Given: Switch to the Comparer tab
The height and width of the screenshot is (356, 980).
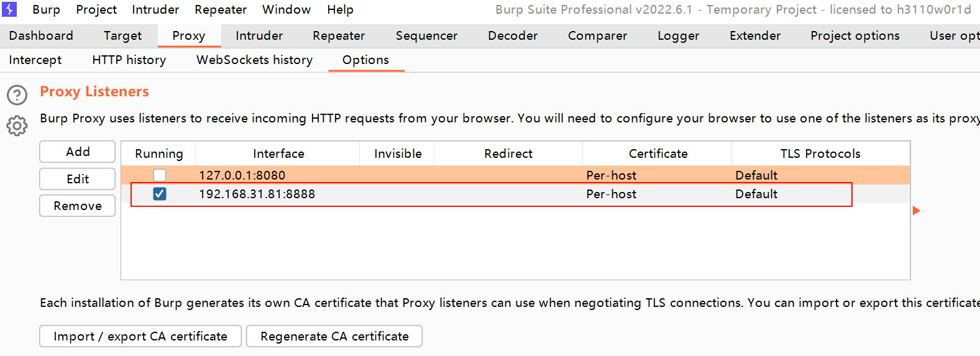Looking at the screenshot, I should coord(597,35).
